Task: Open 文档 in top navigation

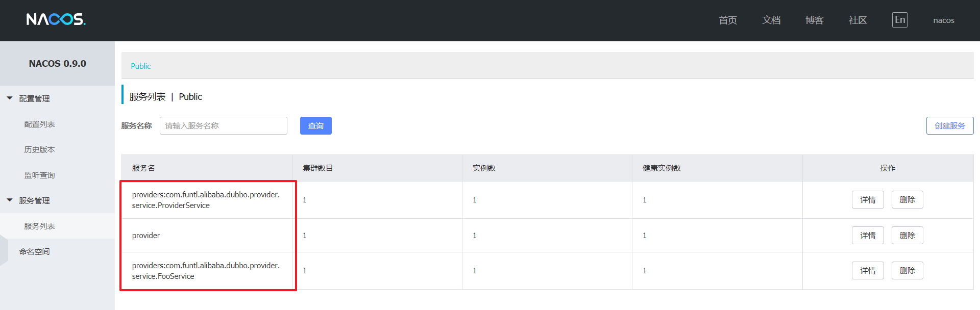Action: click(771, 20)
